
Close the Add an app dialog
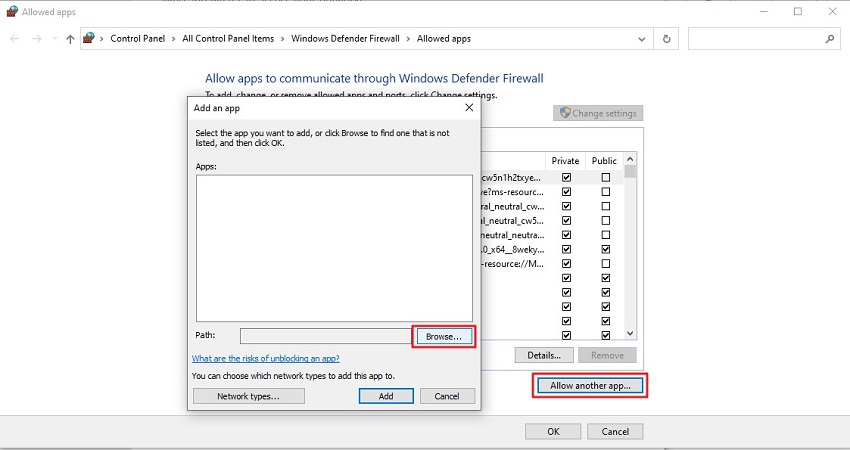tap(469, 107)
